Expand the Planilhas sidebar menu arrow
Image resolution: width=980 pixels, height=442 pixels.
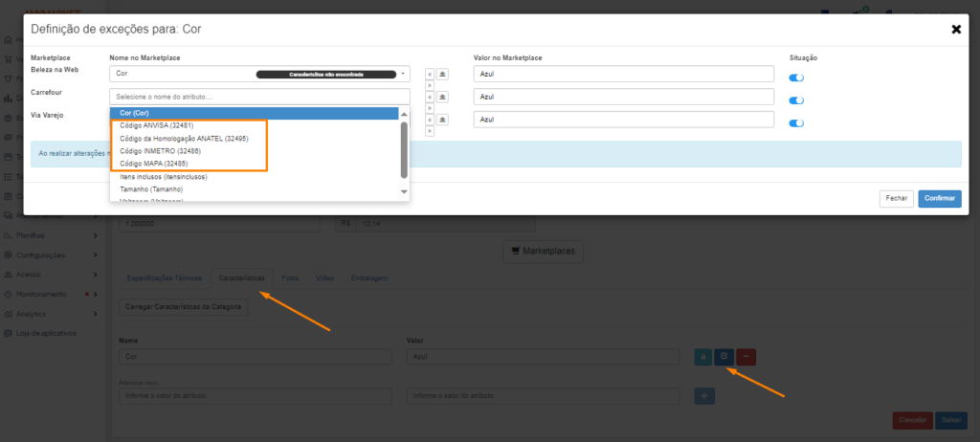click(x=95, y=235)
